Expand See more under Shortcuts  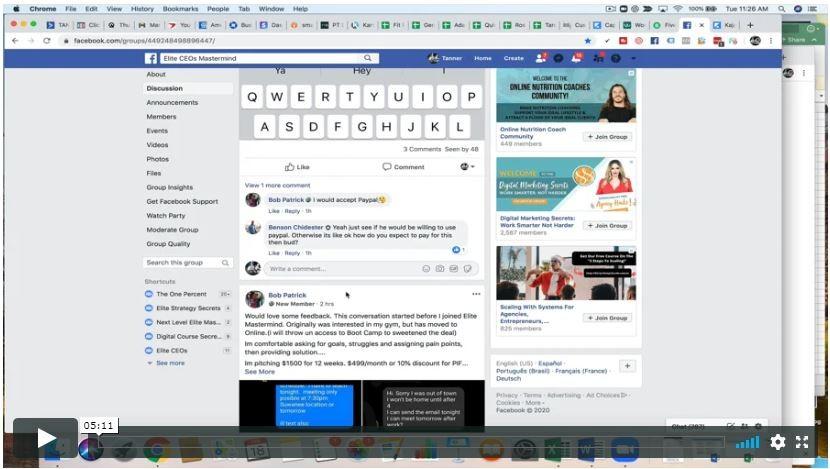click(x=170, y=363)
